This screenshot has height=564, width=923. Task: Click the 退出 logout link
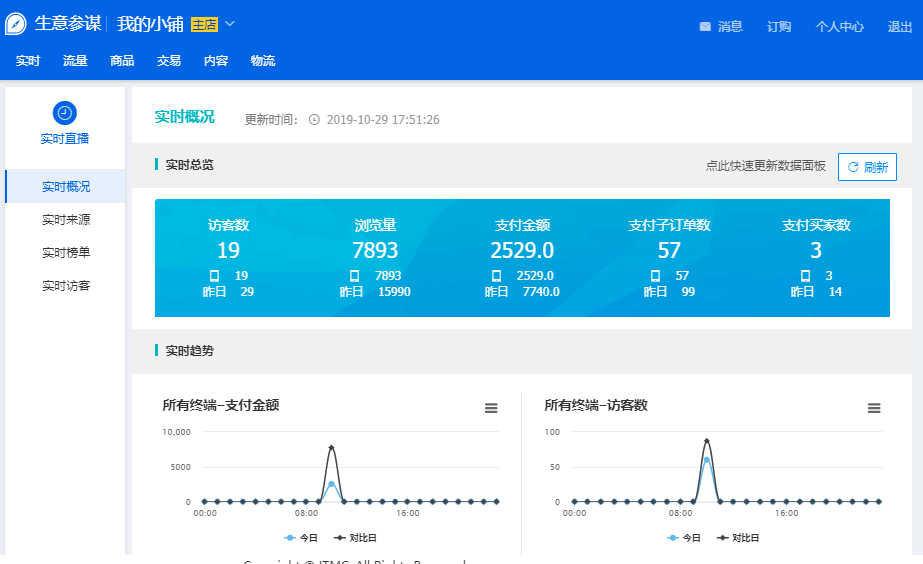click(900, 27)
